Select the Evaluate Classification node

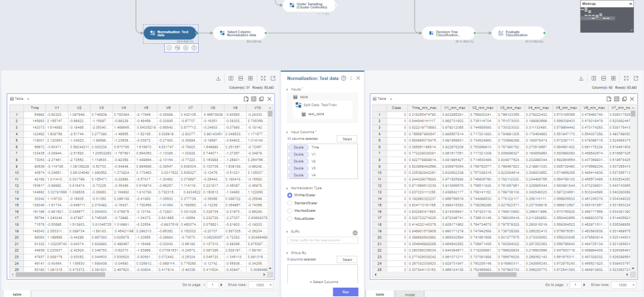click(518, 33)
